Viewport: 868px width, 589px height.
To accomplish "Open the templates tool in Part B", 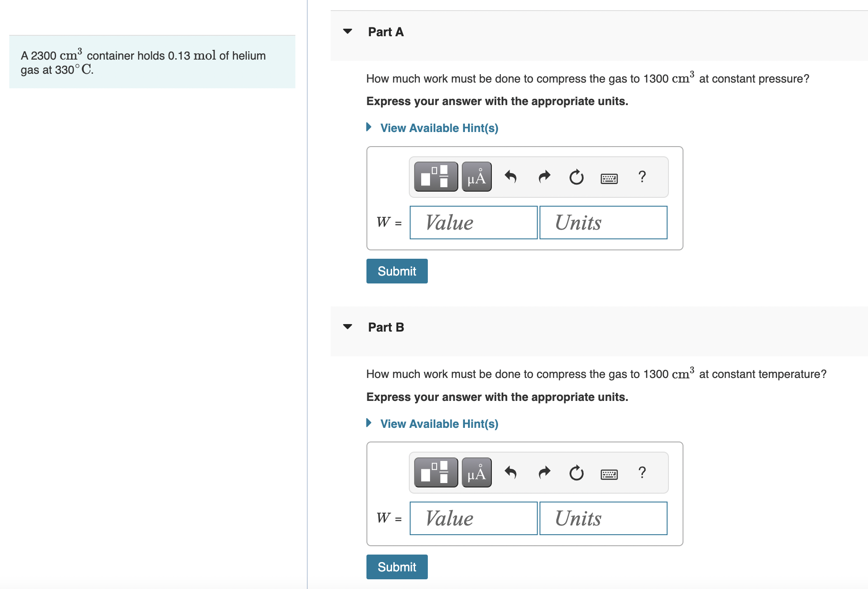I will coord(436,473).
